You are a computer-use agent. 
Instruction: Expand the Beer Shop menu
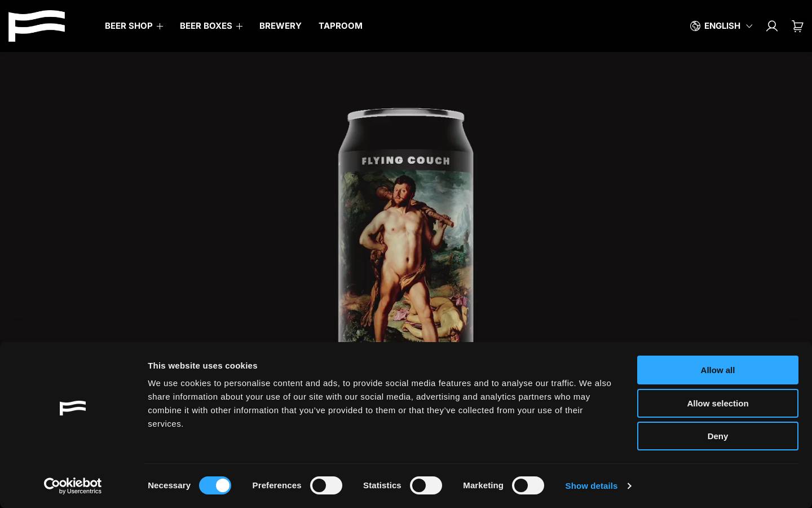(134, 26)
